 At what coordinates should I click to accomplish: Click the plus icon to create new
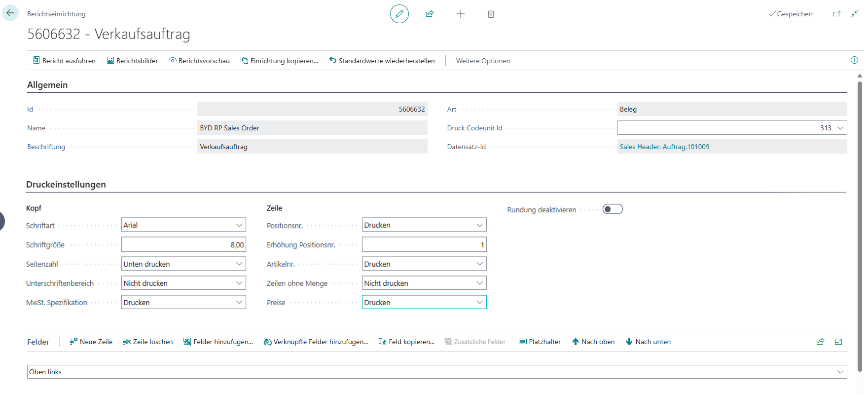coord(460,14)
